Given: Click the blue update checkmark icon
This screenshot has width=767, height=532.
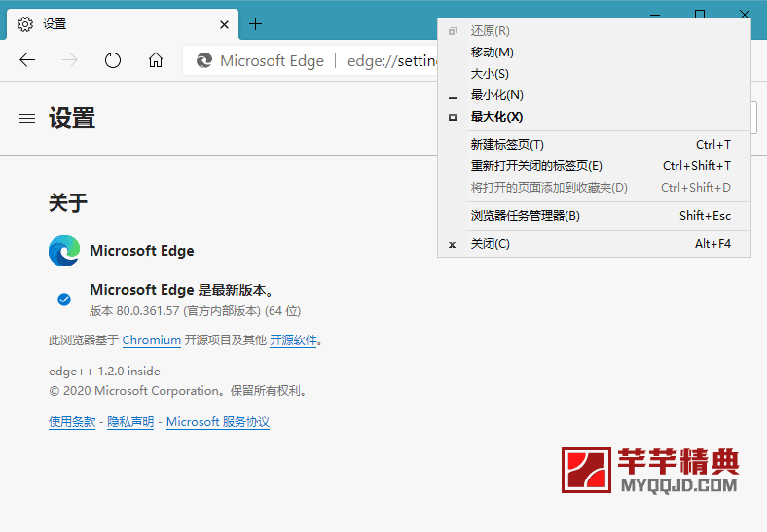Looking at the screenshot, I should point(64,300).
